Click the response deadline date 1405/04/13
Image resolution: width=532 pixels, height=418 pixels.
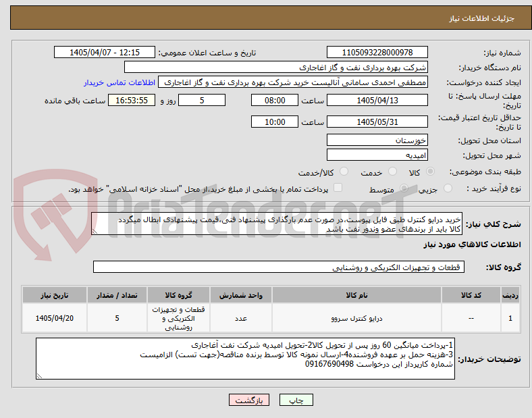pos(377,100)
